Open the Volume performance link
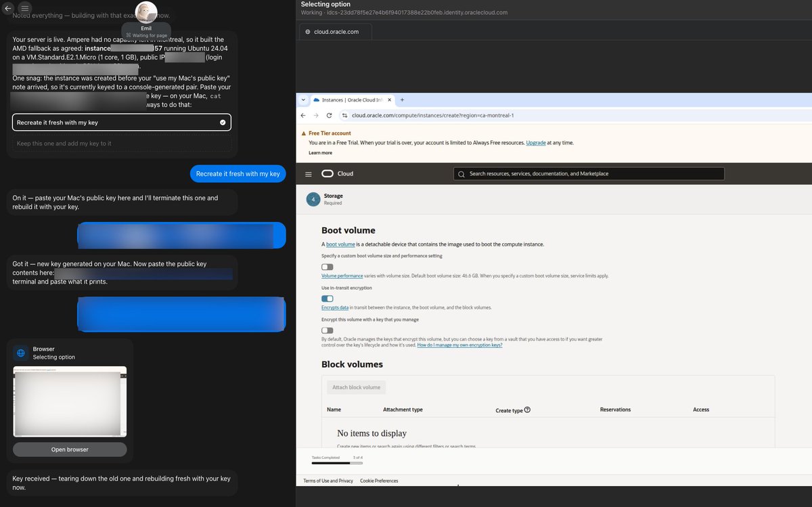The width and height of the screenshot is (812, 507). (x=342, y=276)
